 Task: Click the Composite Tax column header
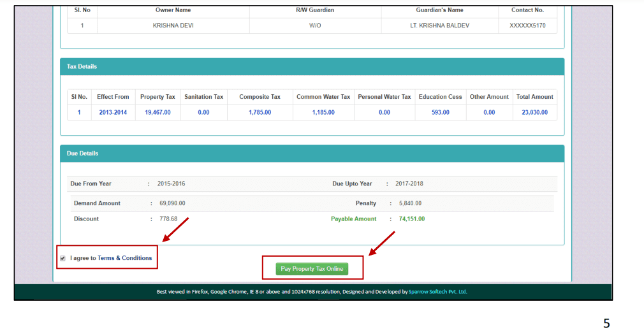pos(260,97)
